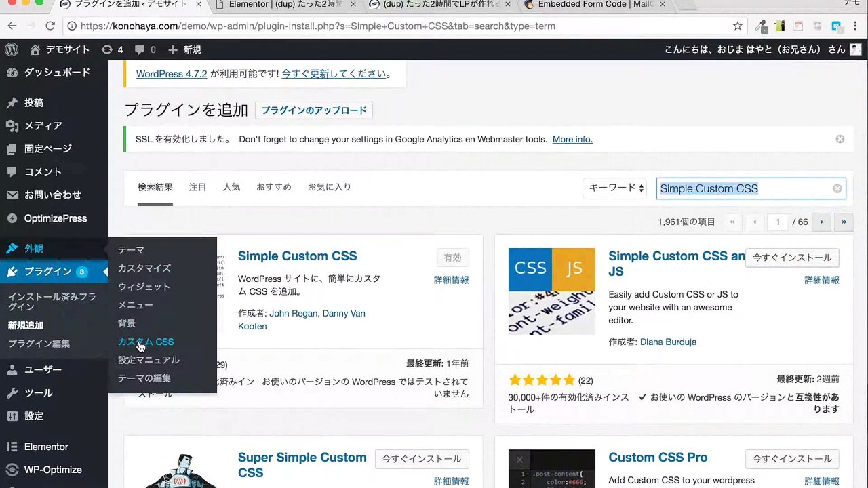Select the おすすめ tab

(x=274, y=187)
